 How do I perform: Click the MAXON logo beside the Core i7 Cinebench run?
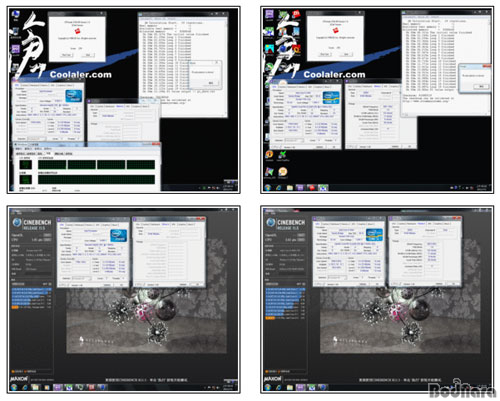(x=272, y=379)
